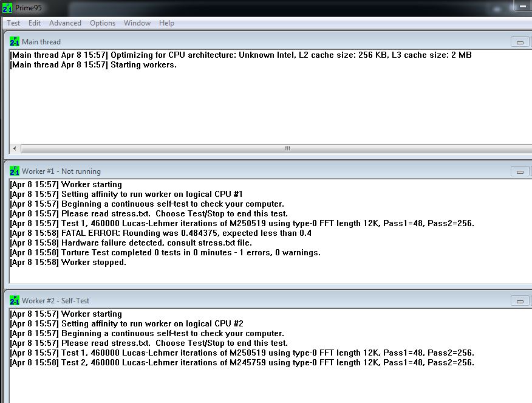Click Worker #1 'Please read stress.txt' line

[149, 213]
